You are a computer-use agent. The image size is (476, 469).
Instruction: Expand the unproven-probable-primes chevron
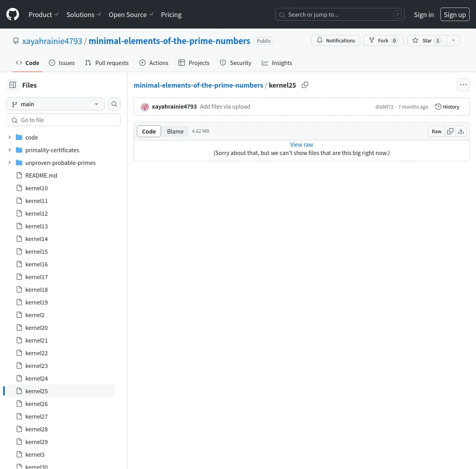pos(10,163)
